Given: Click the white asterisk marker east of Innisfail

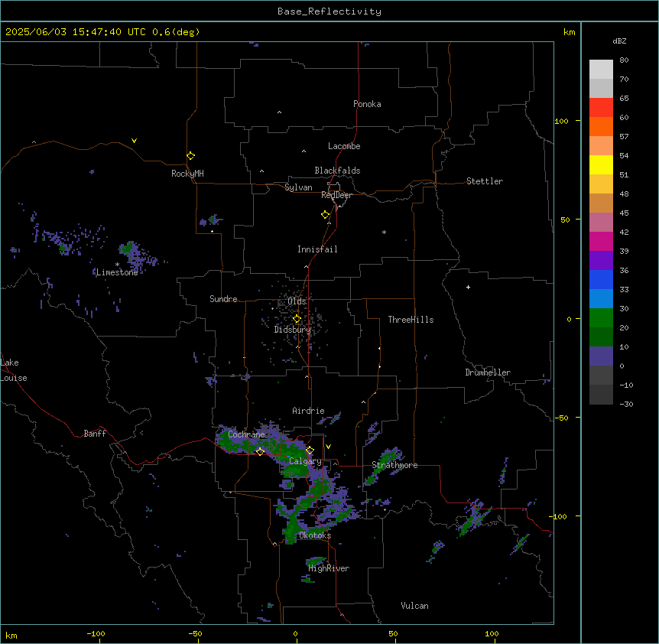Looking at the screenshot, I should pyautogui.click(x=384, y=232).
